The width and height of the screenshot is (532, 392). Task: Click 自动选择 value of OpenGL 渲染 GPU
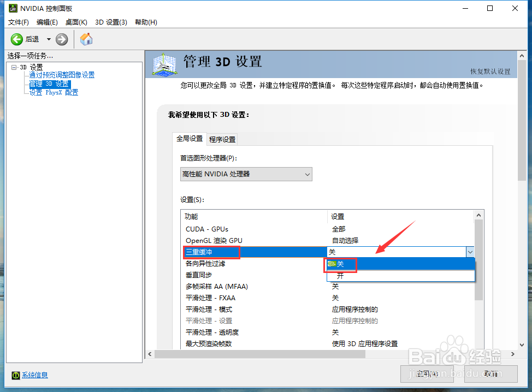[x=345, y=240]
